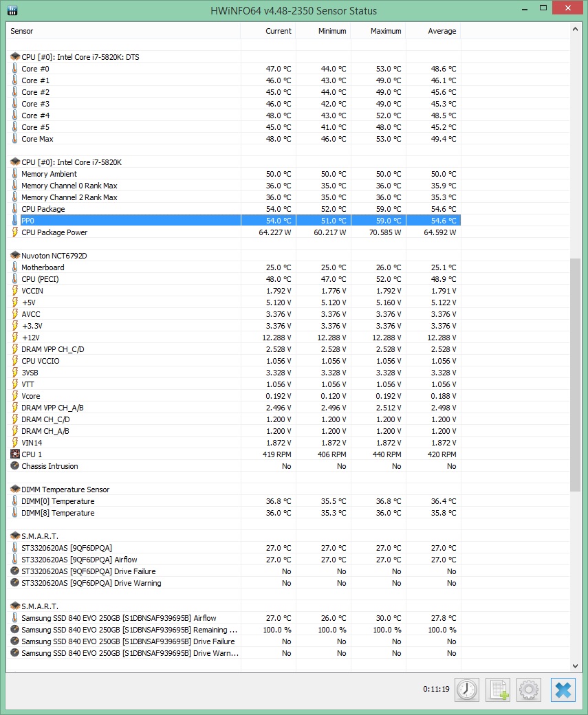This screenshot has width=588, height=715.
Task: Click lightning icon next to VCCIN
Action: (14, 290)
